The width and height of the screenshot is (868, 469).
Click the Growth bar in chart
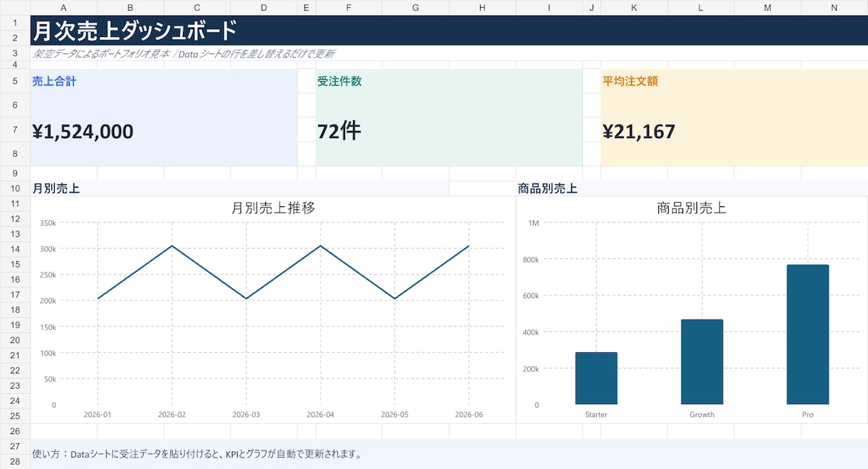[x=702, y=362]
